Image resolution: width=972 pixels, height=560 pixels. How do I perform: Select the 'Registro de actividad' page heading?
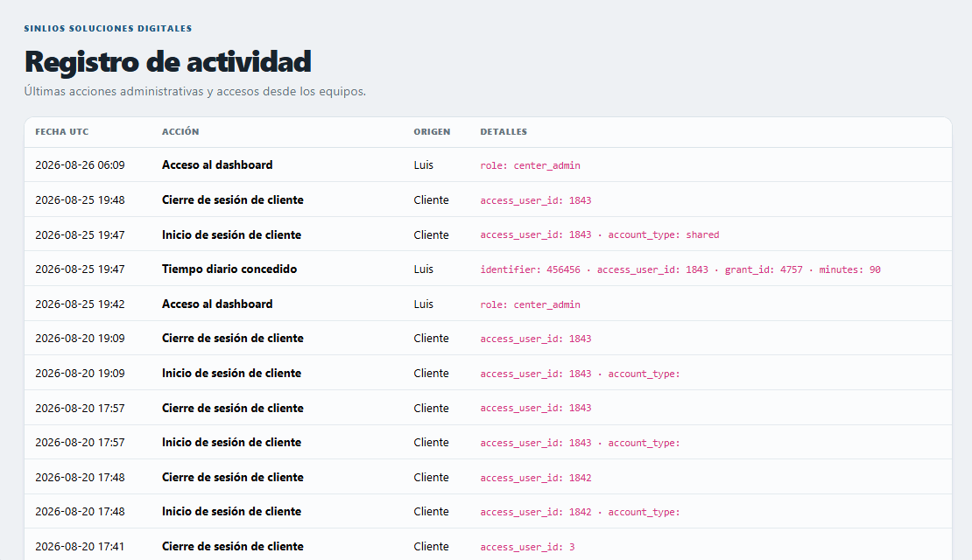pos(167,62)
